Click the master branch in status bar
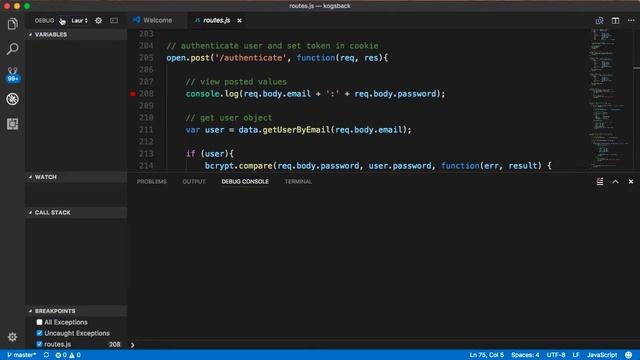 click(22, 355)
